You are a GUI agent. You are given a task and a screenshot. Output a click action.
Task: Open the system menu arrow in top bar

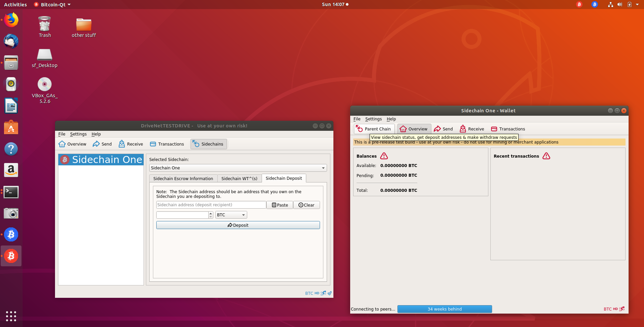tap(637, 4)
